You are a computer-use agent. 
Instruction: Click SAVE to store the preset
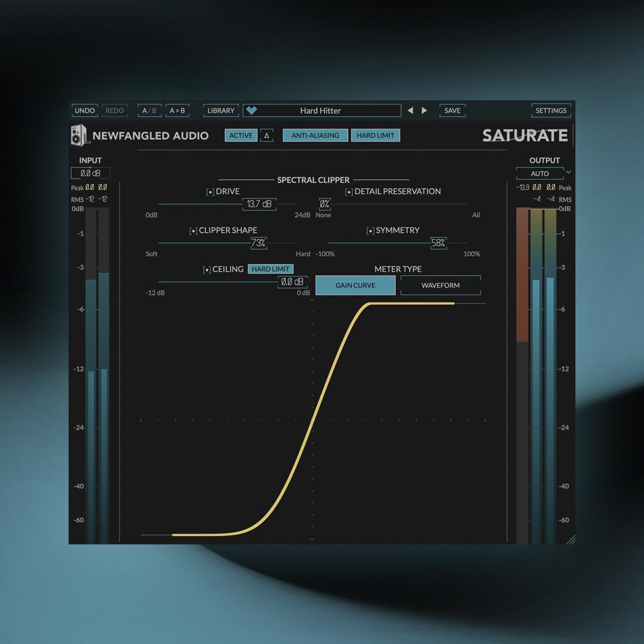[452, 110]
